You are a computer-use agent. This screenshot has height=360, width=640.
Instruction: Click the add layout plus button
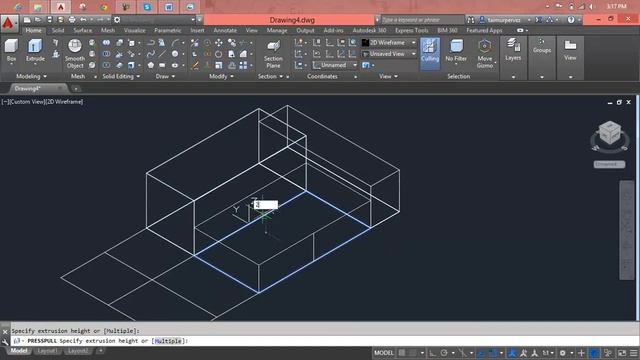[x=100, y=351]
